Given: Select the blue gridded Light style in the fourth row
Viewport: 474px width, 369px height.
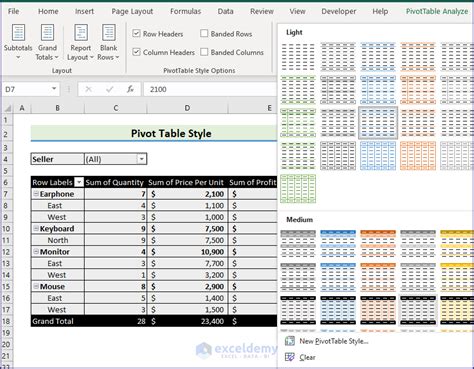Looking at the screenshot, I should 378,156.
